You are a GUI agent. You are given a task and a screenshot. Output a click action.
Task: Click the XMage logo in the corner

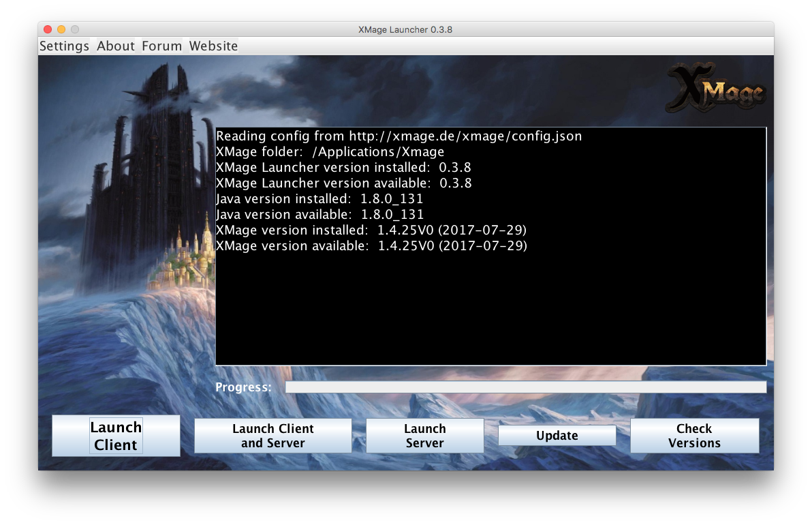(715, 89)
